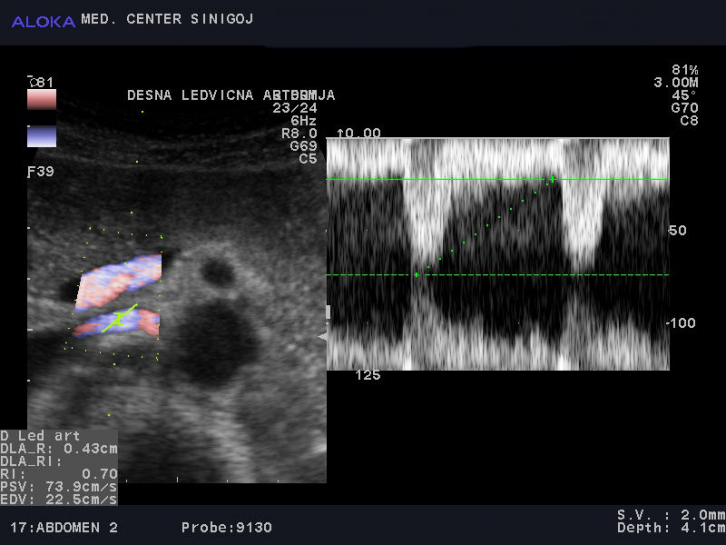Click the PSV 73.9cm/s measurement
Image resolution: width=726 pixels, height=545 pixels.
coord(59,487)
